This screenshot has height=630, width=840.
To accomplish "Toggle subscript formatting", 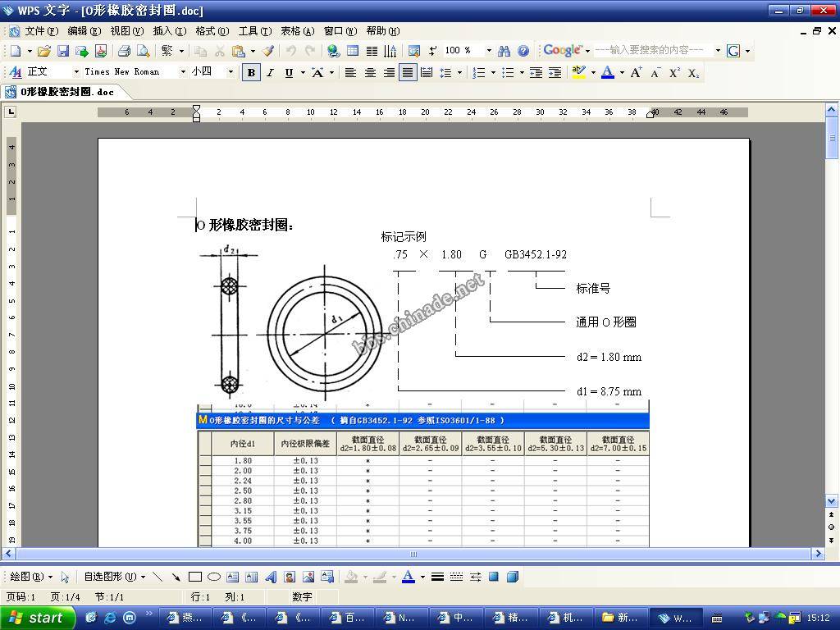I will click(693, 73).
